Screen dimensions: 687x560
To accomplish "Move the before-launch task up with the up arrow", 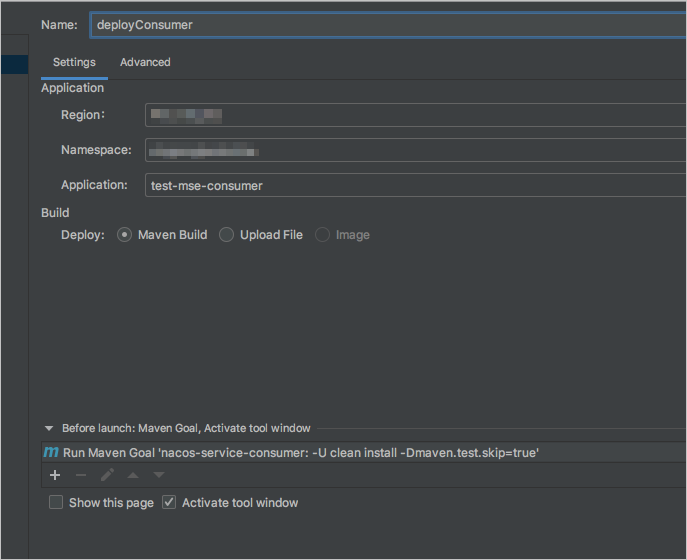I will [133, 475].
